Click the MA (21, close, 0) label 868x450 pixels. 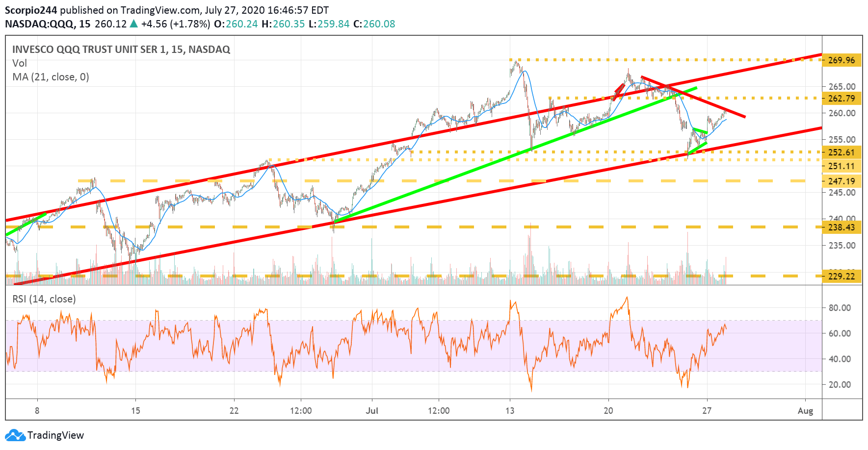(x=51, y=77)
